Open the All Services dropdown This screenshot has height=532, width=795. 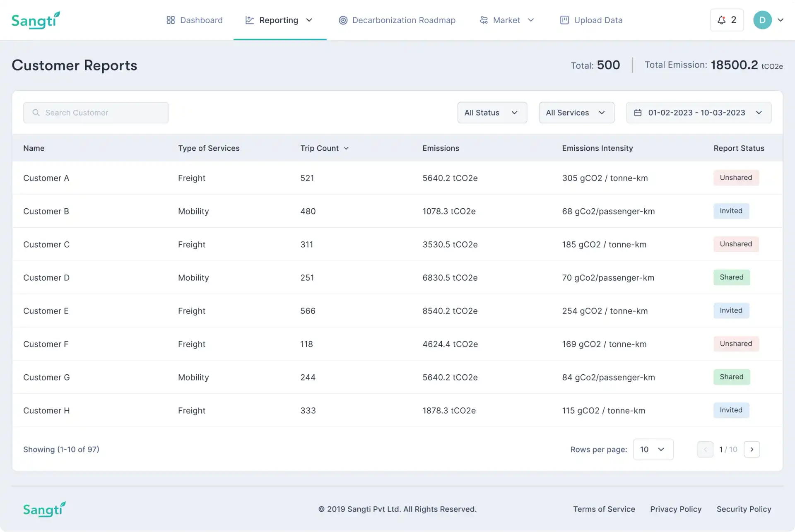click(576, 113)
